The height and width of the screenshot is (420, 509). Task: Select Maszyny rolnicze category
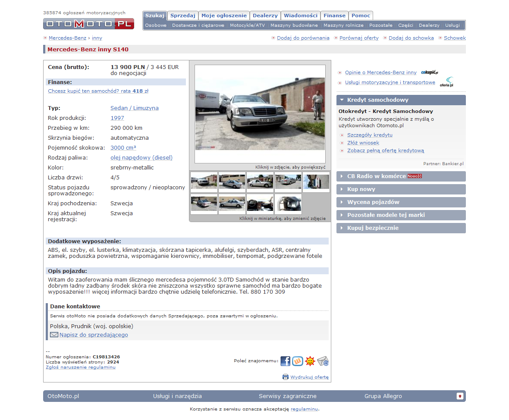(343, 25)
